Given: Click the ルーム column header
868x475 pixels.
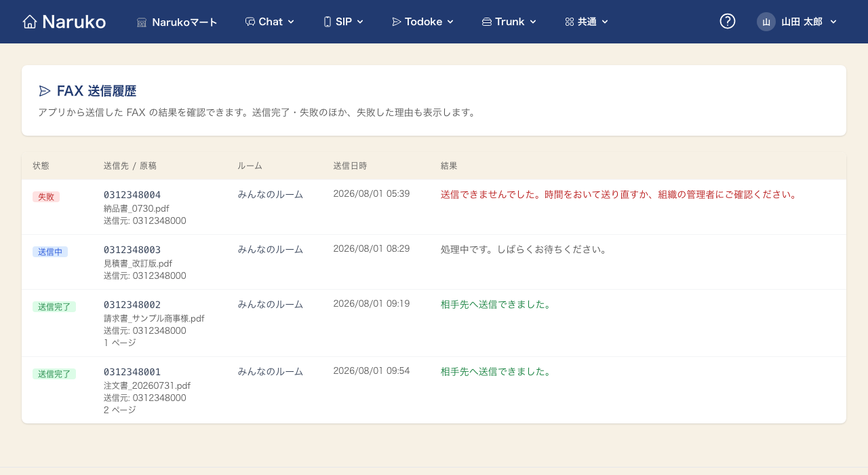Looking at the screenshot, I should coord(250,166).
